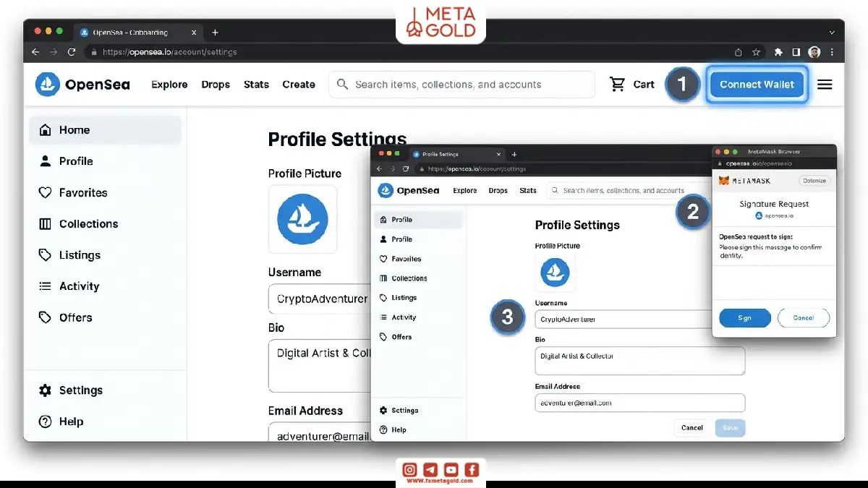Screen dimensions: 868x488
Task: Select Favorites in the large window sidebar
Action: (x=106, y=193)
